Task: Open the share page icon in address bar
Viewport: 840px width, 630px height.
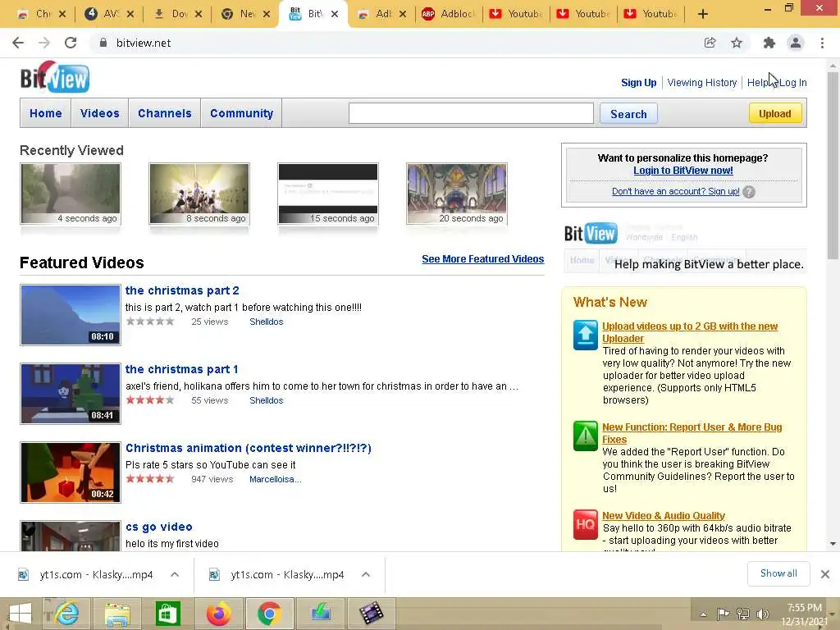Action: (710, 43)
